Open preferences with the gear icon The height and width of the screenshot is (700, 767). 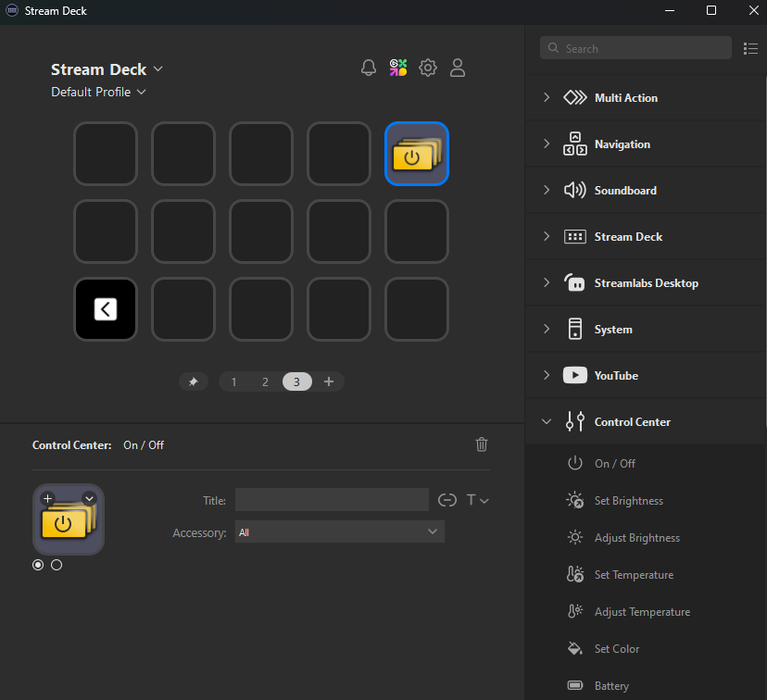tap(428, 68)
